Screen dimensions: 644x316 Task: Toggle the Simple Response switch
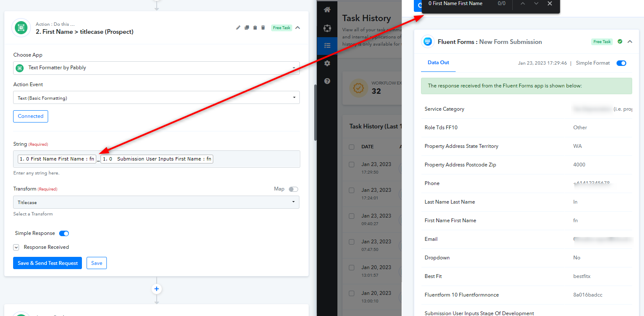pyautogui.click(x=64, y=233)
